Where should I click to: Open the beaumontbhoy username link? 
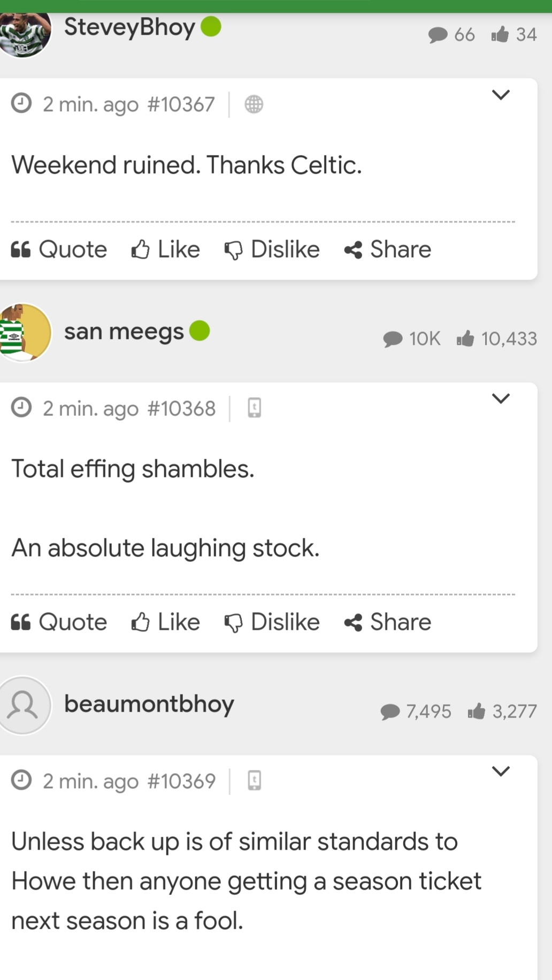pyautogui.click(x=149, y=704)
